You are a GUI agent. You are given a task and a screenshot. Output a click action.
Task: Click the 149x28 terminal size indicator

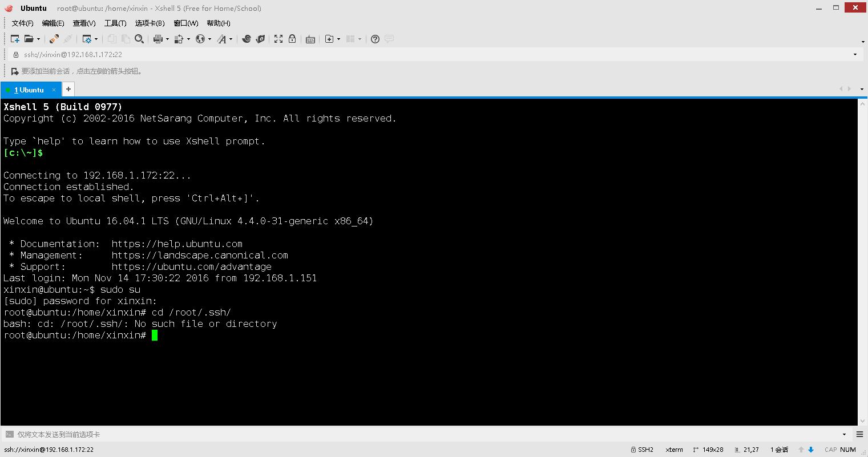tap(708, 450)
